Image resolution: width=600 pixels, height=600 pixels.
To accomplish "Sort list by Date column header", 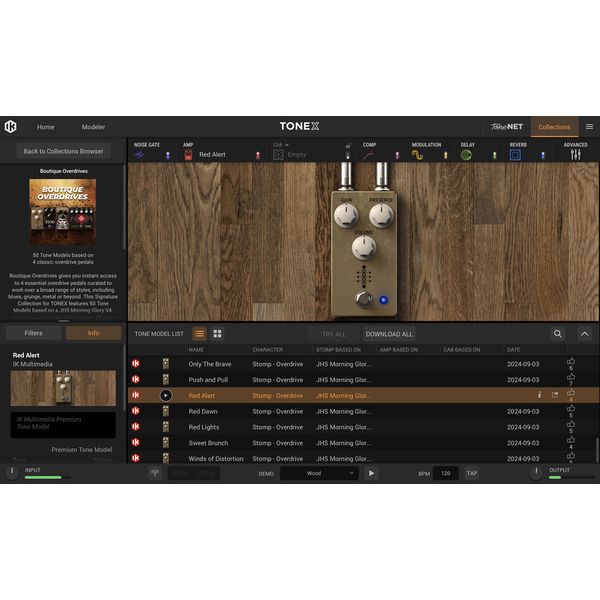I will tap(514, 350).
